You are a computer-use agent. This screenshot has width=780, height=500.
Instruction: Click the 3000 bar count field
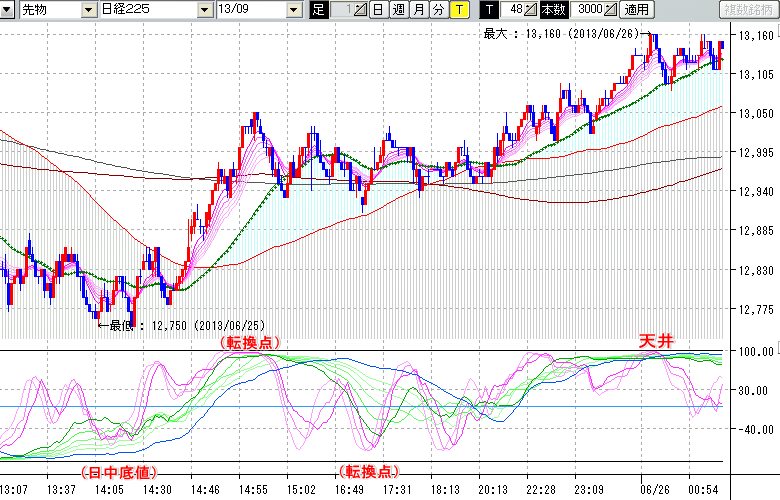(x=585, y=10)
